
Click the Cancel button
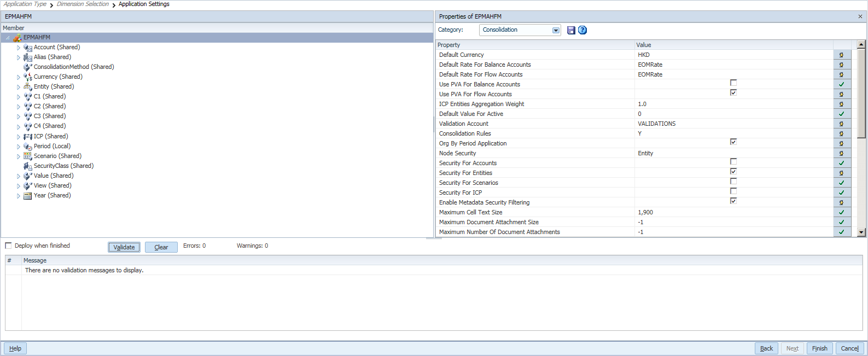(x=850, y=348)
